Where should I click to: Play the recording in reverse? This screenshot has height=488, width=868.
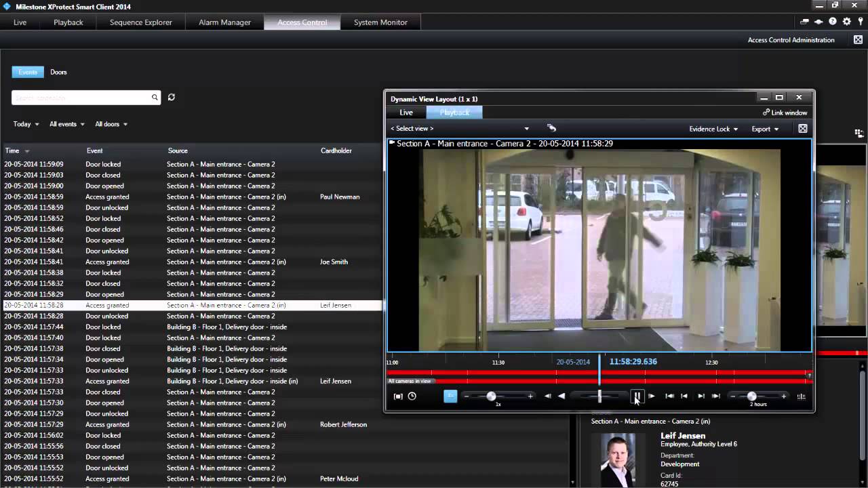click(x=561, y=396)
